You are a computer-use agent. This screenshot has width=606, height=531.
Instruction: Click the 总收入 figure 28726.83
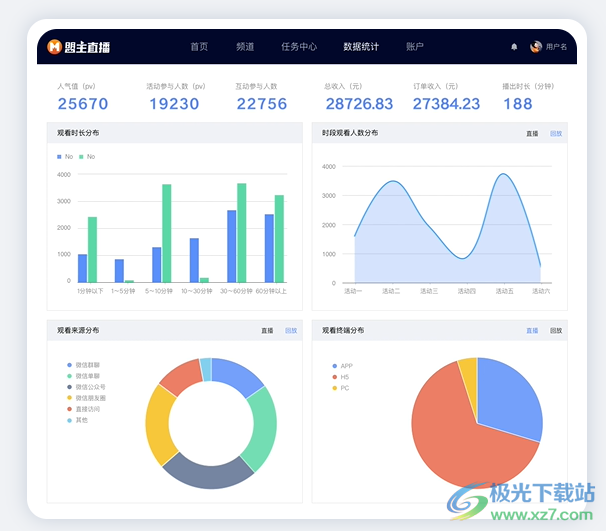tap(359, 104)
